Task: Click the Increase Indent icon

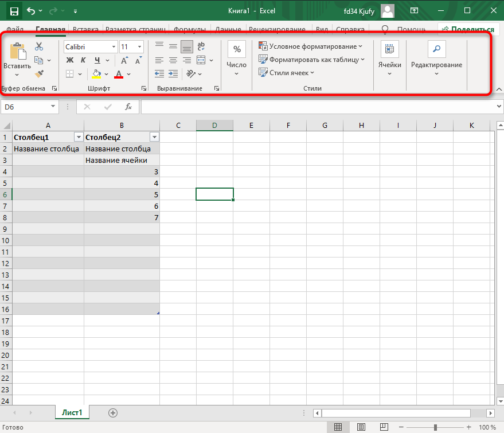Action: tap(173, 73)
